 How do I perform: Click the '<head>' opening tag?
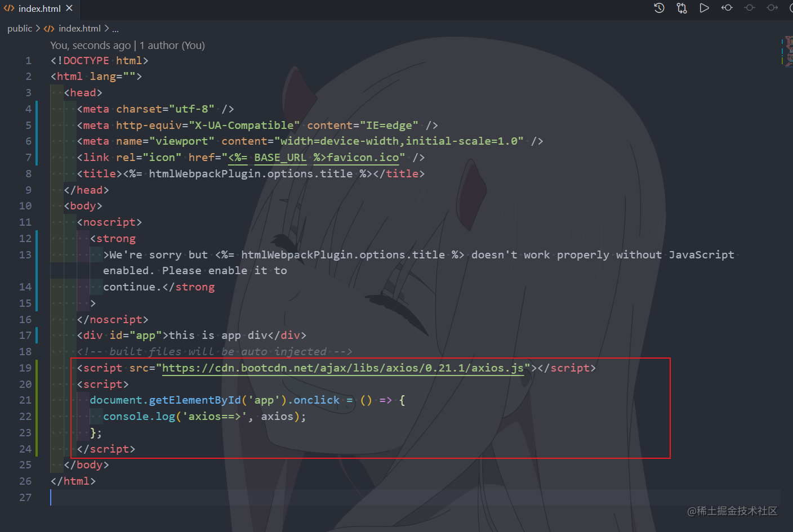83,92
